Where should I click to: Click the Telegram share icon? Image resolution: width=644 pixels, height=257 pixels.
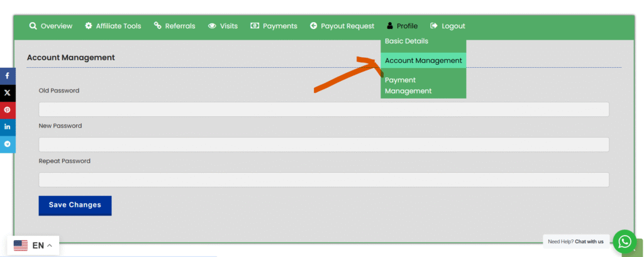7,144
